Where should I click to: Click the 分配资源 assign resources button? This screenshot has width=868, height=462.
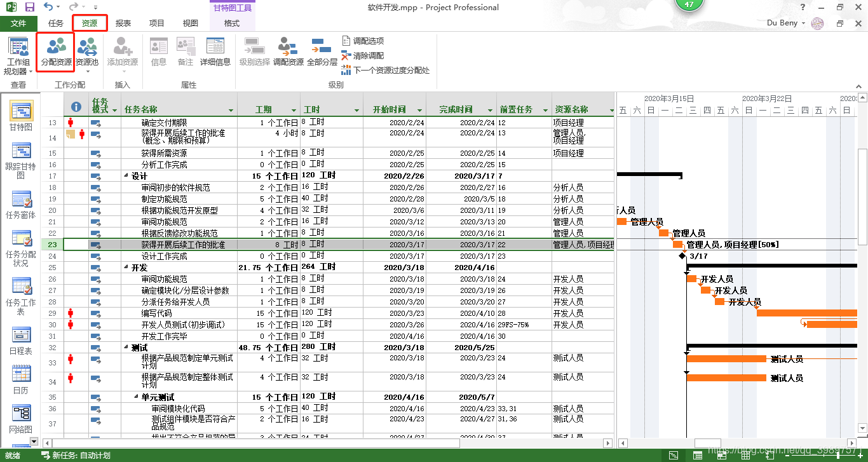point(56,52)
